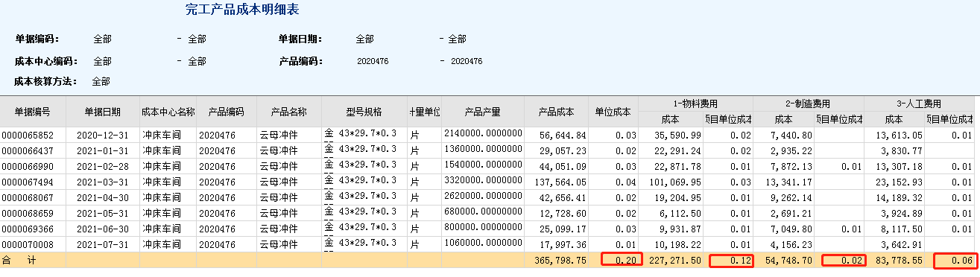Click the 成本中心编码 filter label

pos(45,61)
